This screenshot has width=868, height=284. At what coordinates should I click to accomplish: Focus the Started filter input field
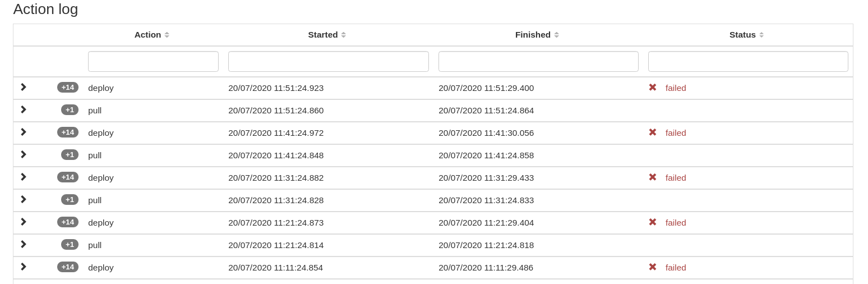click(x=328, y=62)
